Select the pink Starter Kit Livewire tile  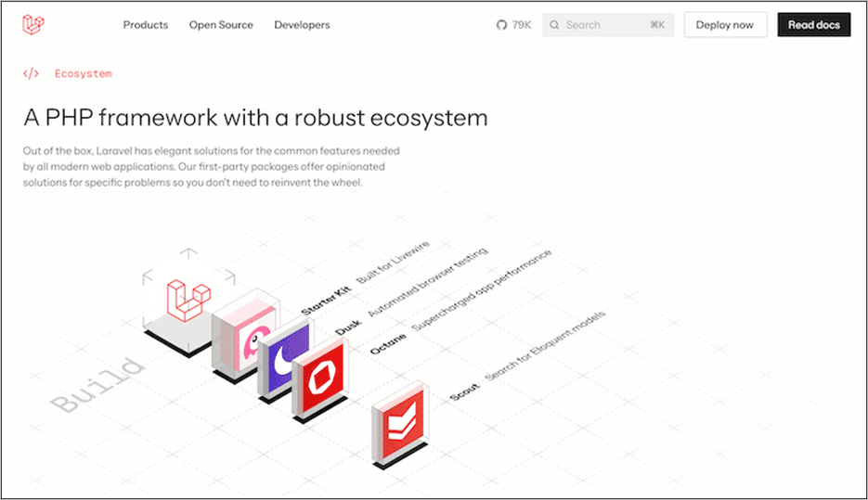pyautogui.click(x=246, y=335)
